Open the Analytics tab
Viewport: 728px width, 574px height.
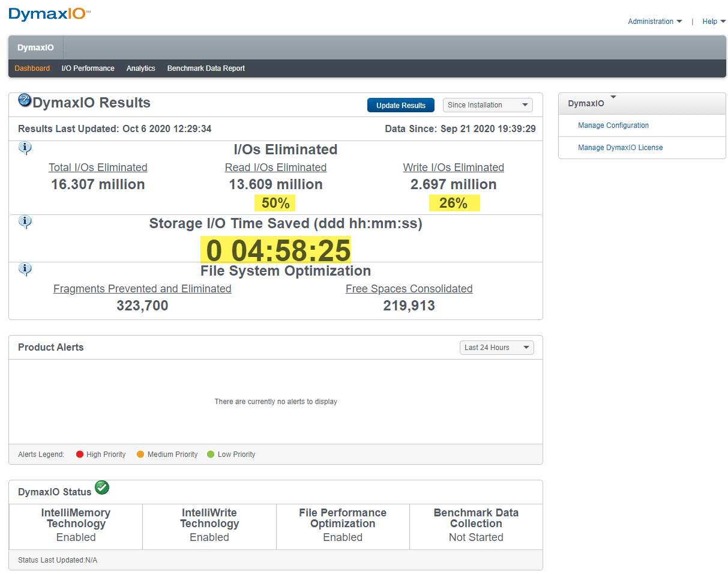140,68
